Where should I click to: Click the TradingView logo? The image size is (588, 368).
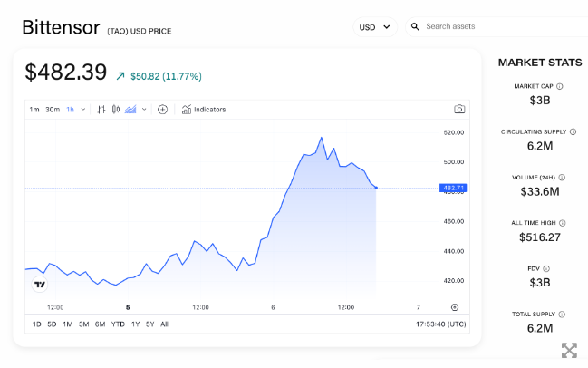click(40, 285)
